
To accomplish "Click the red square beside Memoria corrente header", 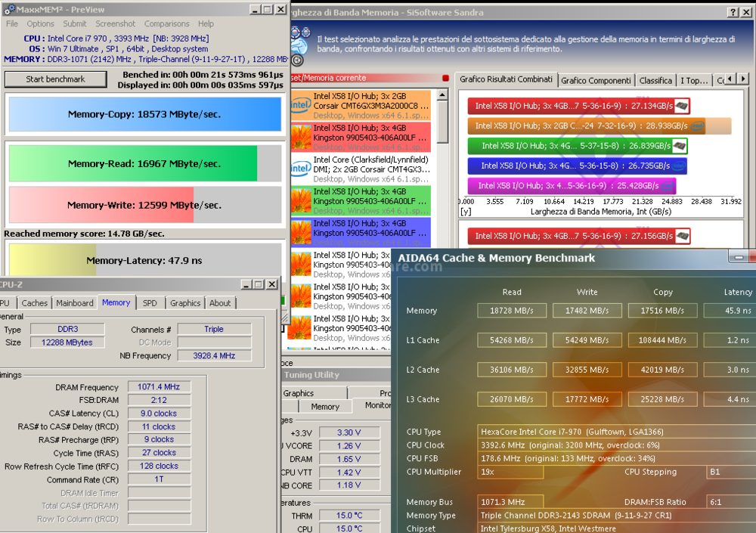I will click(445, 78).
